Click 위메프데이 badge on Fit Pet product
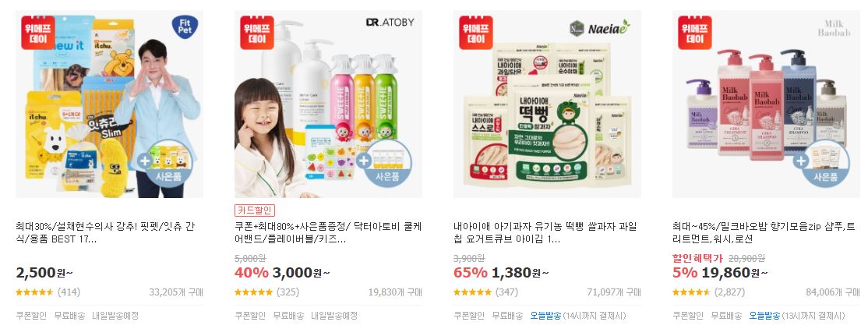 click(38, 33)
